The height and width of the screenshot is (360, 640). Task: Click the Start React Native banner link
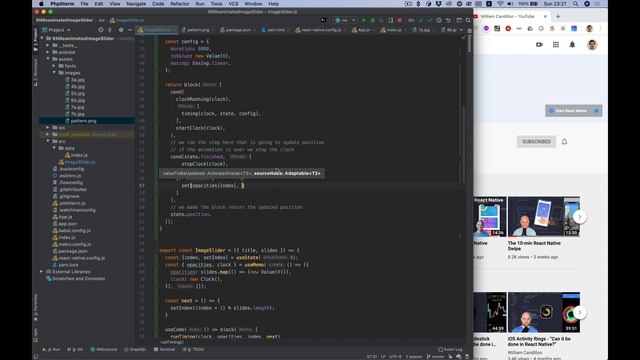573,111
